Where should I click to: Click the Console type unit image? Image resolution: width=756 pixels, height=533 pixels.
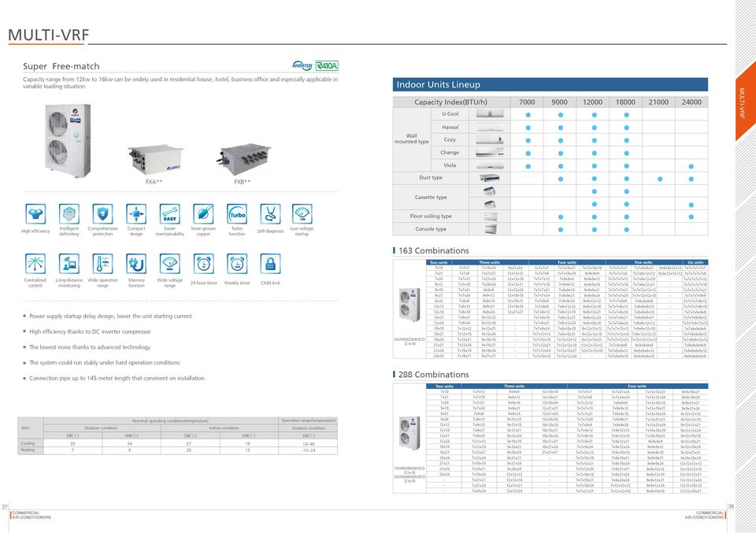click(x=490, y=229)
